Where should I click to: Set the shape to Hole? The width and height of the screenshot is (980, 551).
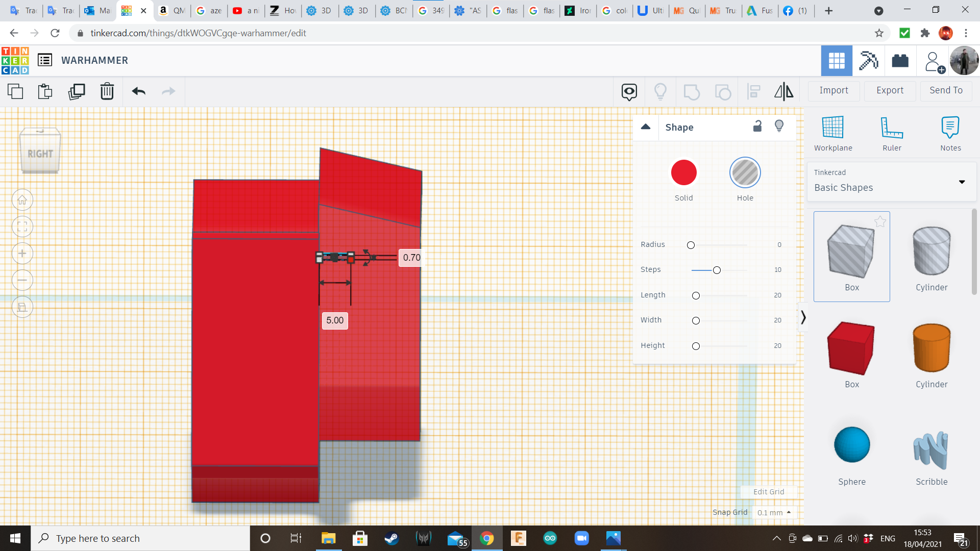745,172
